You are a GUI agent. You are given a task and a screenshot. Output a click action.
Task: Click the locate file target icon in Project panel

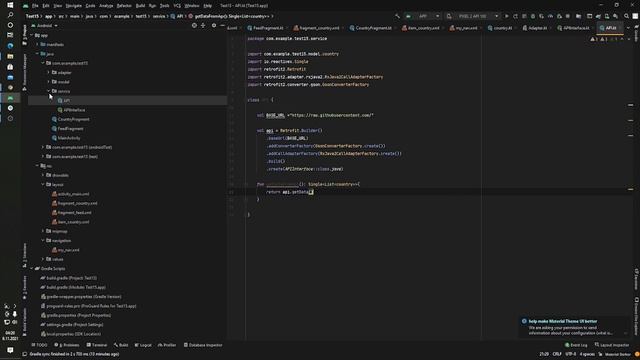click(194, 25)
